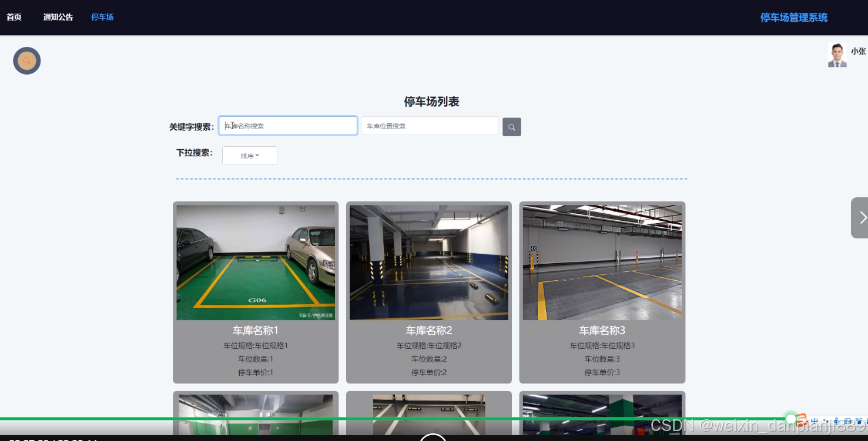Screen dimensions: 868x441
Task: Focus the 车库位置搜索 input field
Action: point(430,126)
